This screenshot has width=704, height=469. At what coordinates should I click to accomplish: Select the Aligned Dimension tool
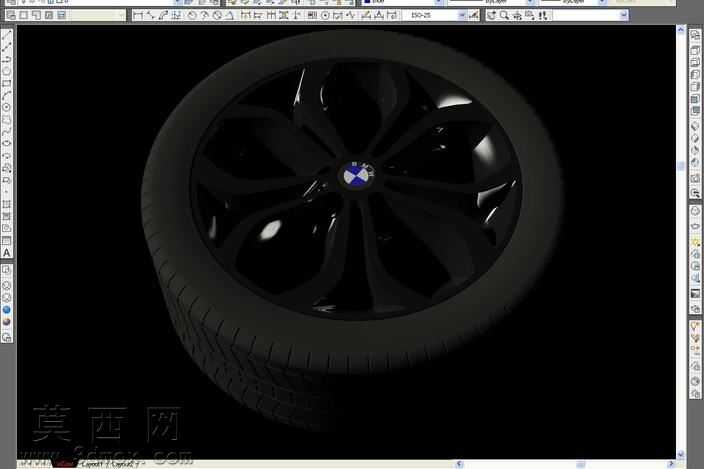tap(150, 15)
